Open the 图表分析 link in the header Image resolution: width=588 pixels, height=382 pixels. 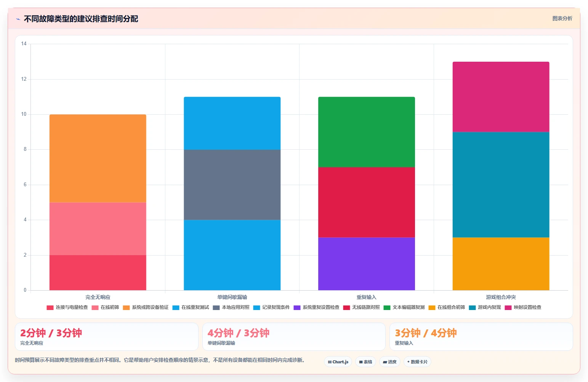[x=562, y=18]
